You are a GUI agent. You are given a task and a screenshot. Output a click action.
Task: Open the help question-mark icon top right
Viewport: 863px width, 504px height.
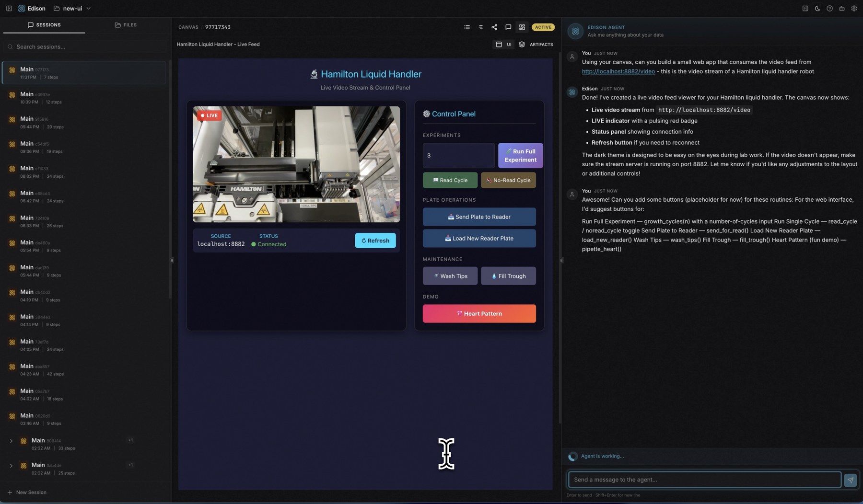829,8
